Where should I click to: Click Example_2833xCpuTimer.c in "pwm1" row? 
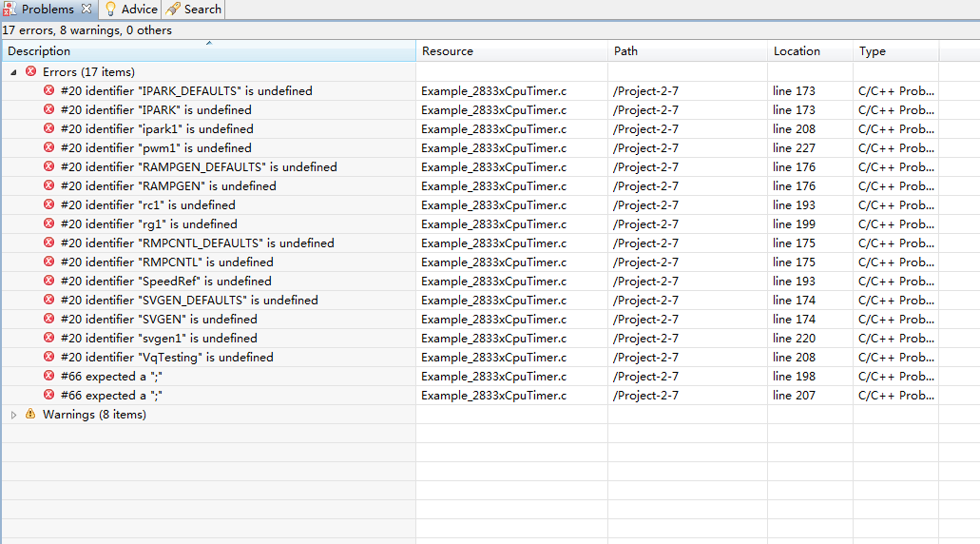point(493,148)
